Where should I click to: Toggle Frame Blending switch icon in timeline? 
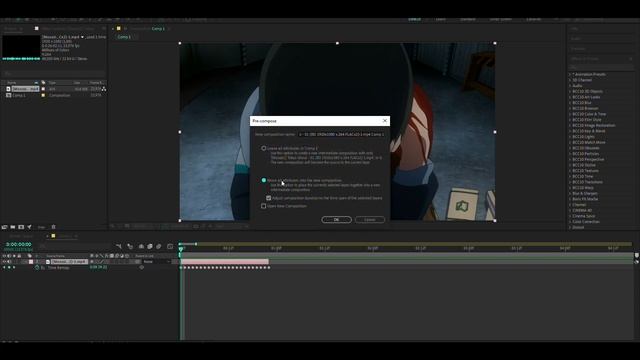pyautogui.click(x=150, y=247)
